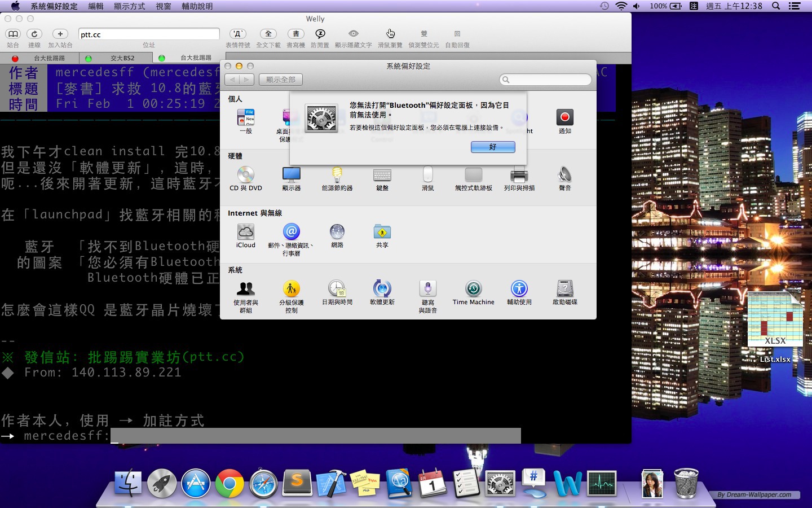Toggle 顯示隱藏文字 eye icon

point(354,34)
